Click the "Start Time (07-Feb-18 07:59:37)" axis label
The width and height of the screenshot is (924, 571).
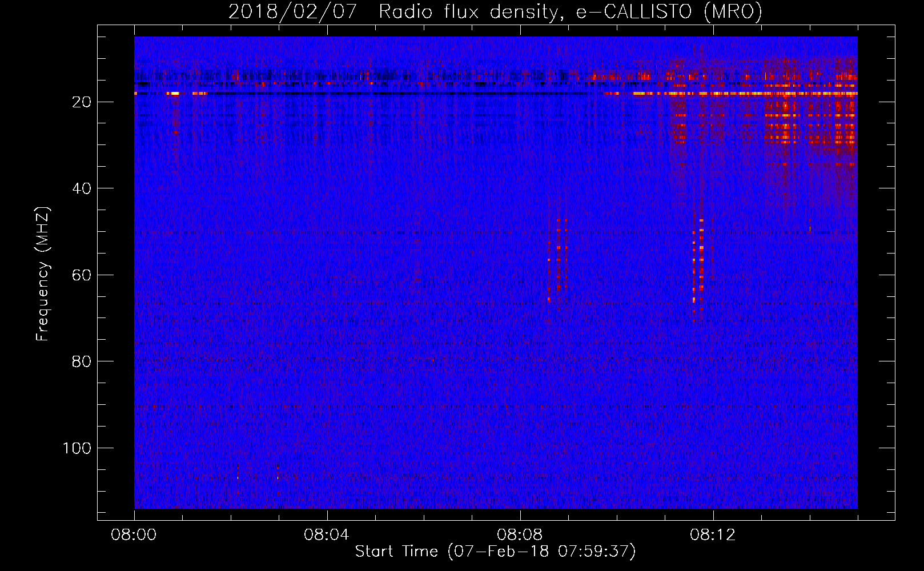click(495, 552)
